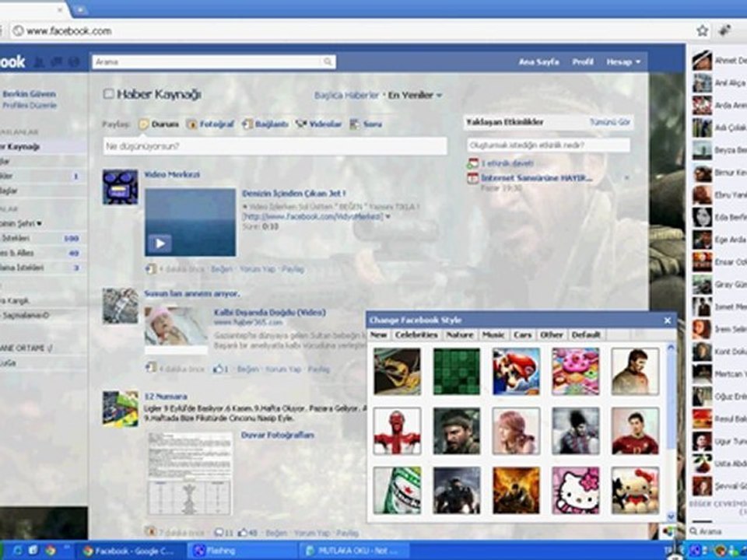Click the Videolar camera share icon
The height and width of the screenshot is (560, 747).
[301, 124]
